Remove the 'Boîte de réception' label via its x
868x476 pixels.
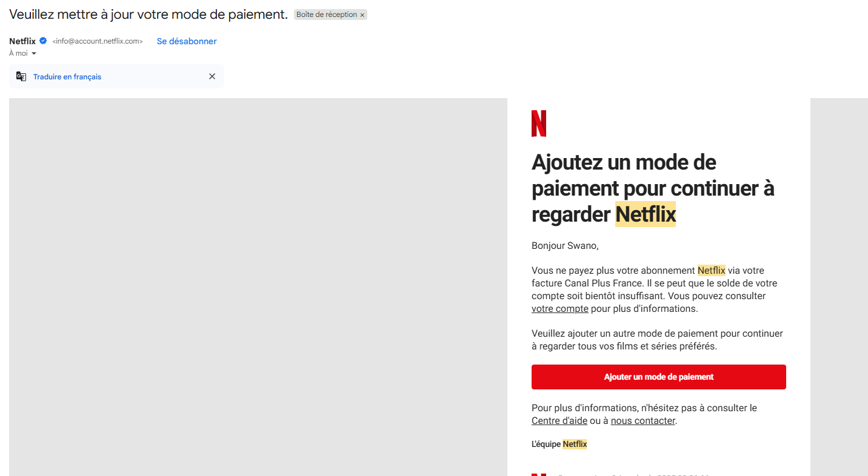point(362,15)
